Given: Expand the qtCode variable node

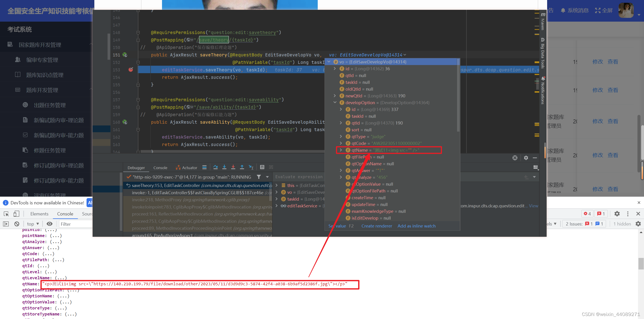Looking at the screenshot, I should (x=341, y=143).
